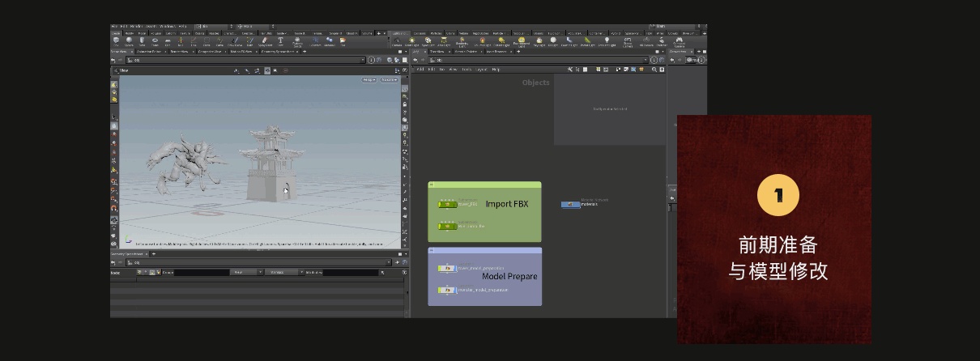The height and width of the screenshot is (361, 980).
Task: Open the network editor Add menu
Action: click(x=420, y=70)
